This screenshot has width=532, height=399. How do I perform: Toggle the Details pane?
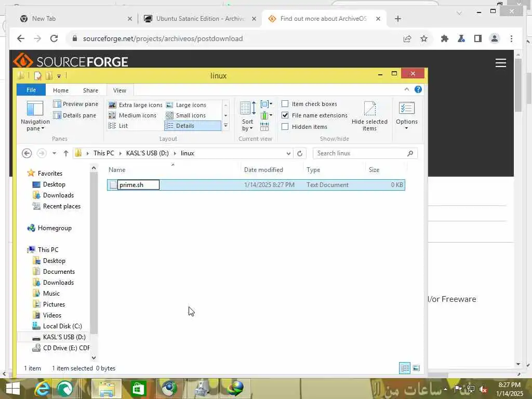(75, 115)
